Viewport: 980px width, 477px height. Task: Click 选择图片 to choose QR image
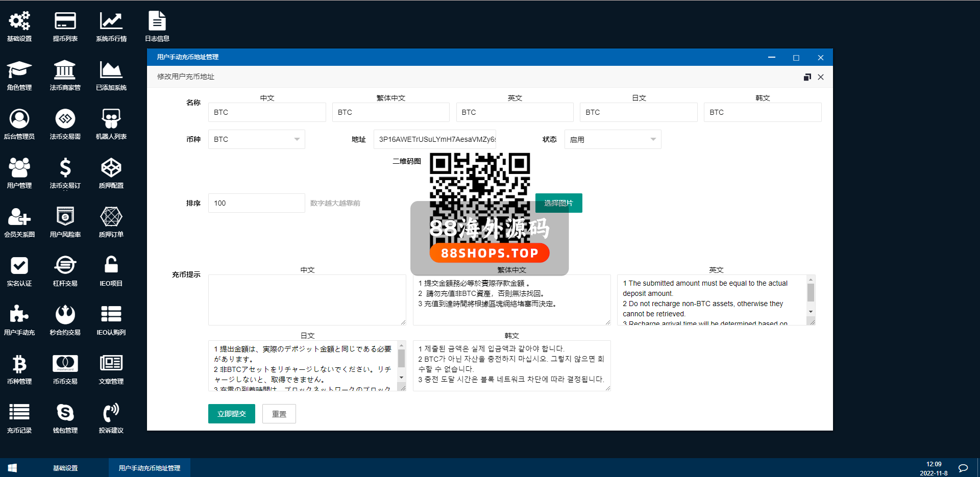(558, 203)
